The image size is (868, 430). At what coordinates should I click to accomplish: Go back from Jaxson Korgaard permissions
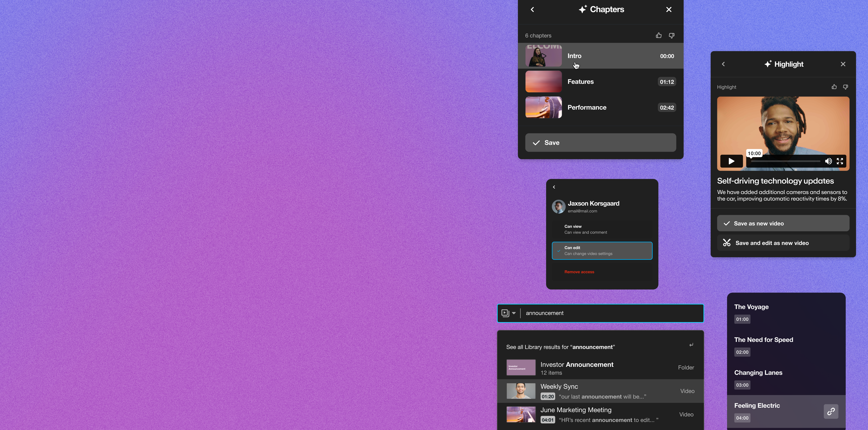[x=554, y=187]
